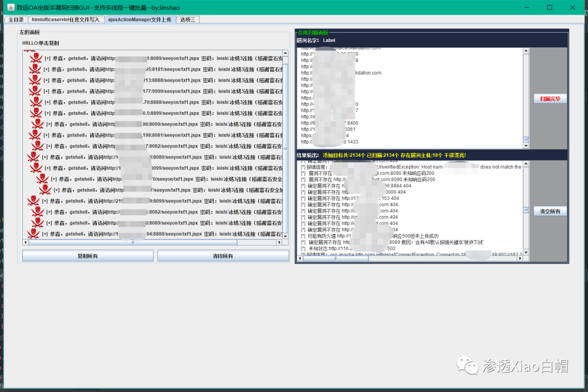Screen dimensions: 588x392
Task: Click the skull icon on the 94:8888 row
Action: click(x=33, y=234)
